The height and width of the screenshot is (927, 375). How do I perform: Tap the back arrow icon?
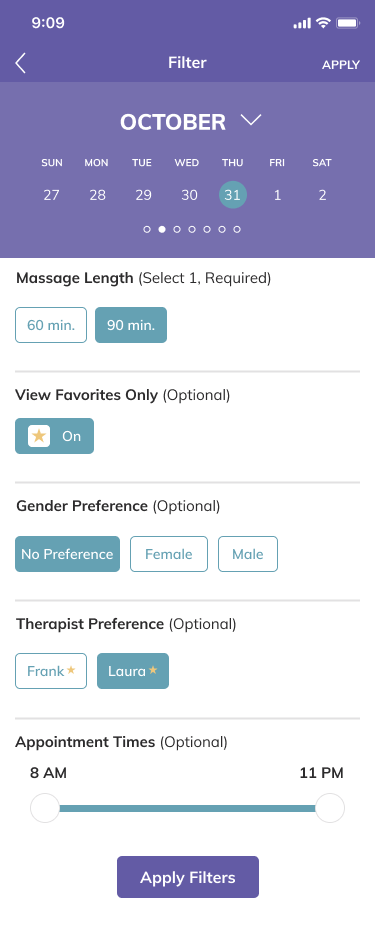tap(21, 63)
